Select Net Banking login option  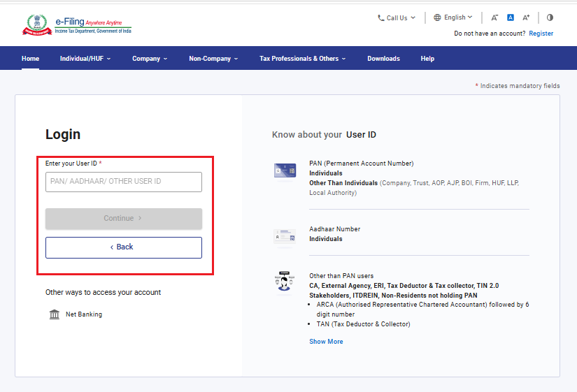(83, 314)
